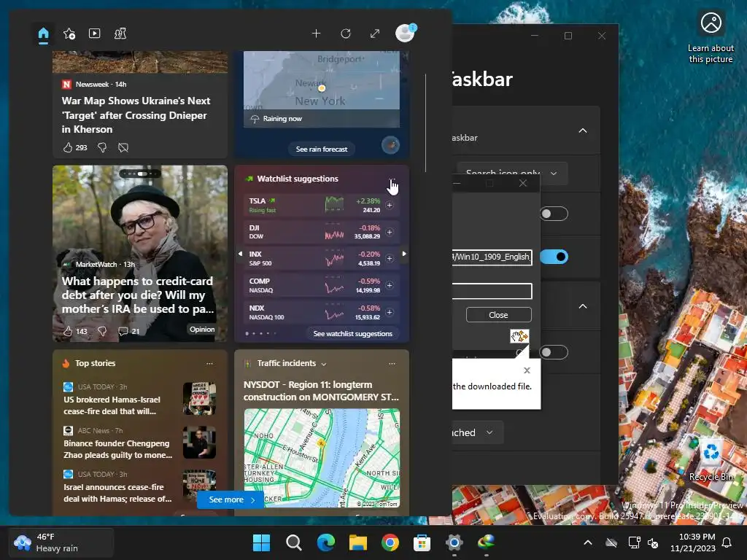Open the weather widget on taskbar
Image resolution: width=747 pixels, height=560 pixels.
61,542
